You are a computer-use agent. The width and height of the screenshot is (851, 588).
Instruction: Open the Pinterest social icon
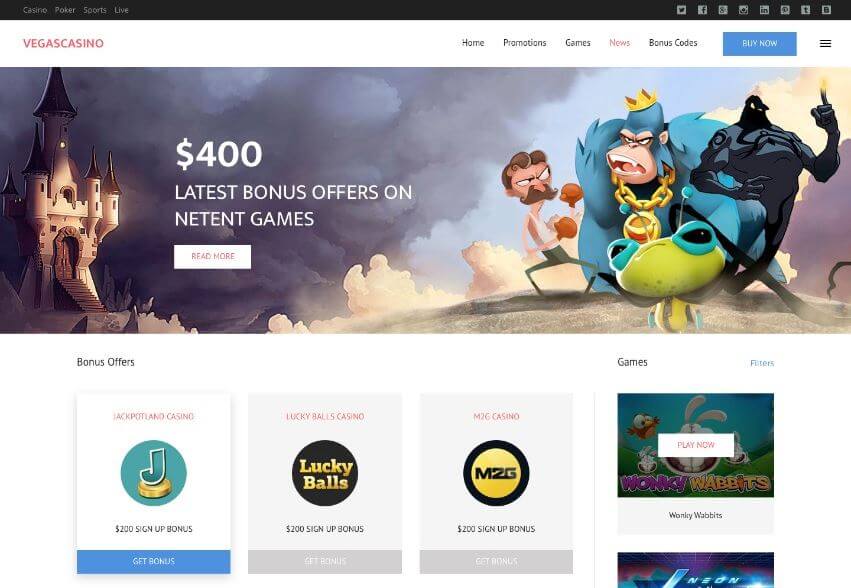point(785,10)
